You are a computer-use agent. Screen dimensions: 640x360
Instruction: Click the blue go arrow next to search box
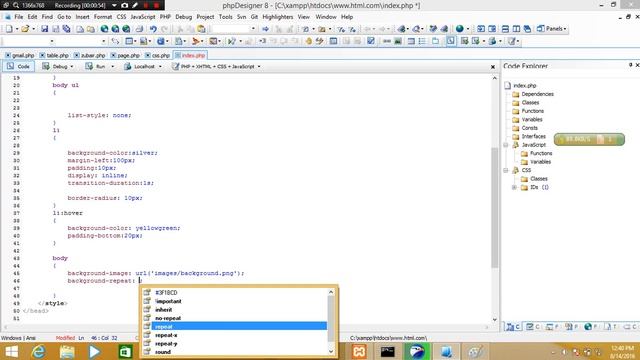point(265,29)
